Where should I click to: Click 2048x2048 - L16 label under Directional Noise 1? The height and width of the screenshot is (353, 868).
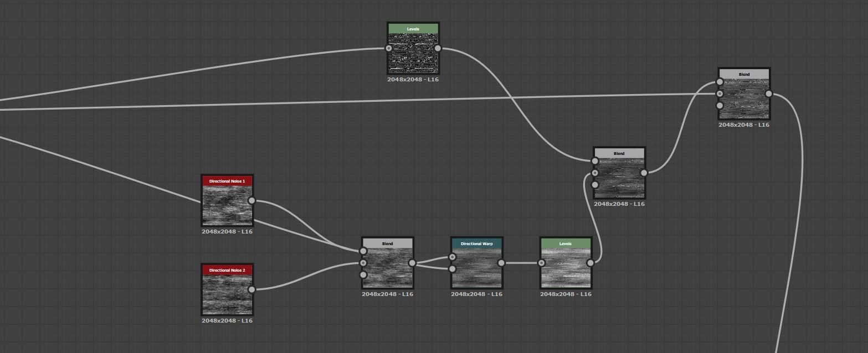(227, 231)
